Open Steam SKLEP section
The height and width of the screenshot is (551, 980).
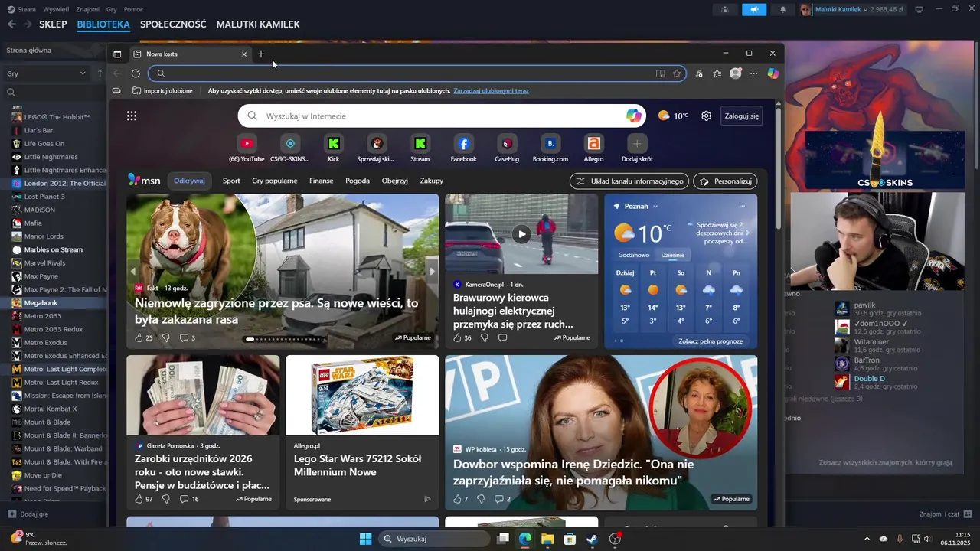click(x=53, y=24)
